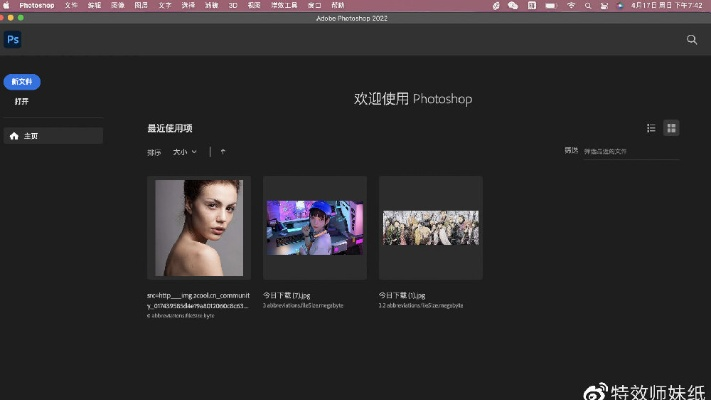Open the 文件 menu
This screenshot has height=400, width=711.
point(71,5)
